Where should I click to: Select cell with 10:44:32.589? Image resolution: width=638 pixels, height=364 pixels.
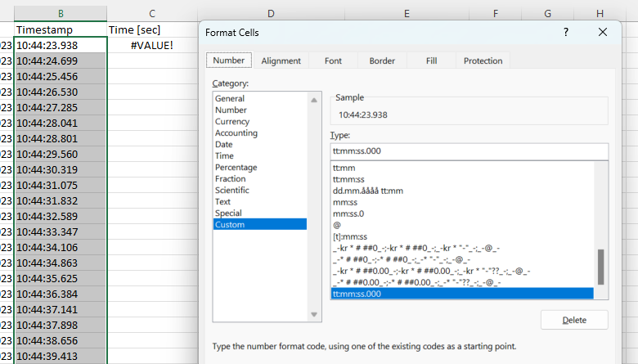pos(61,217)
